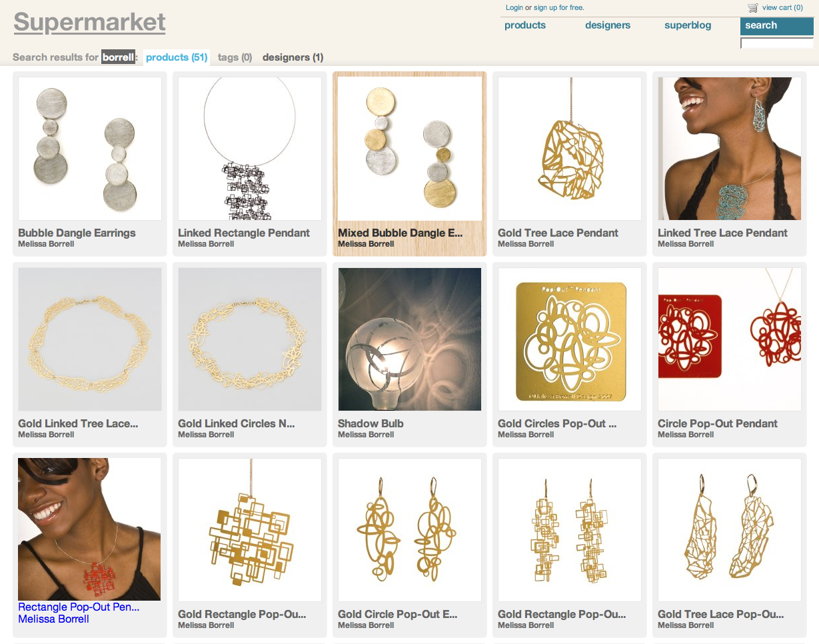
Task: Go to the designers navigation tab
Action: coord(608,25)
